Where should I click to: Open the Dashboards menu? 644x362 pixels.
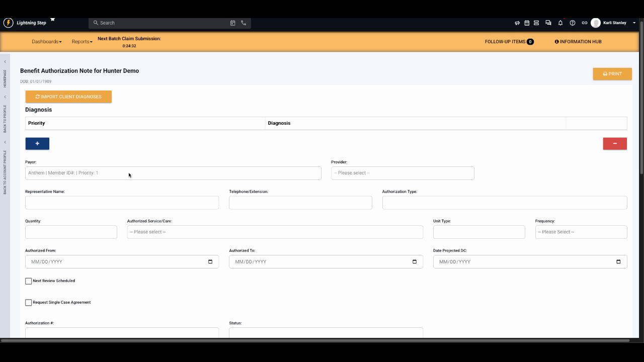coord(46,42)
